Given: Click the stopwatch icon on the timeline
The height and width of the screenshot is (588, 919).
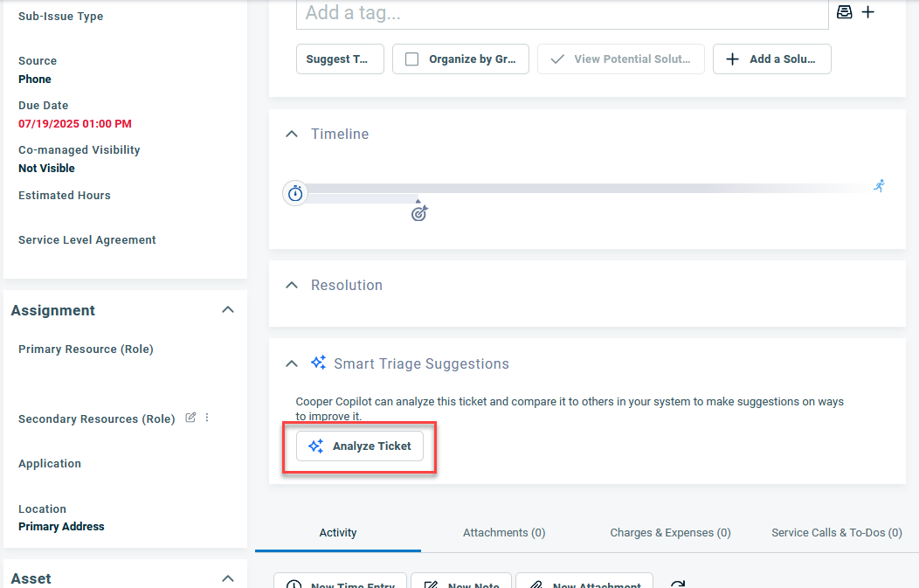Looking at the screenshot, I should 295,193.
